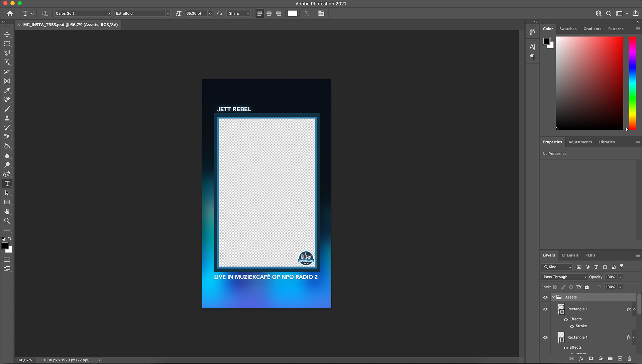Switch to the Channels tab
Image resolution: width=642 pixels, height=364 pixels.
(570, 255)
